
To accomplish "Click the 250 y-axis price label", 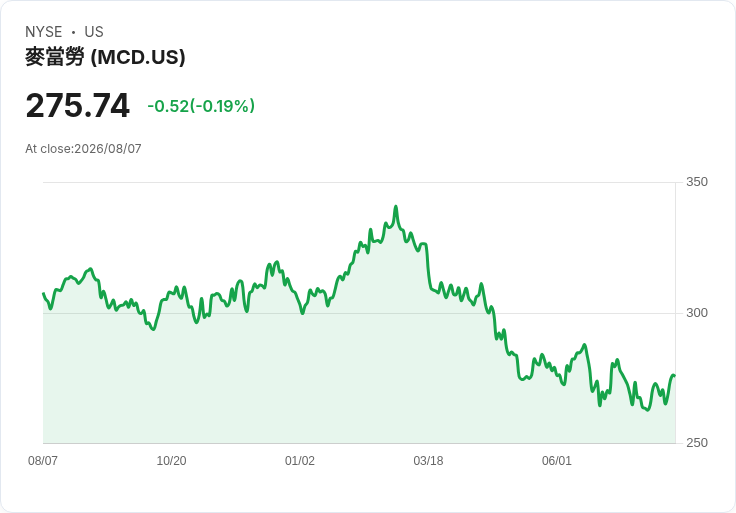I will click(697, 443).
